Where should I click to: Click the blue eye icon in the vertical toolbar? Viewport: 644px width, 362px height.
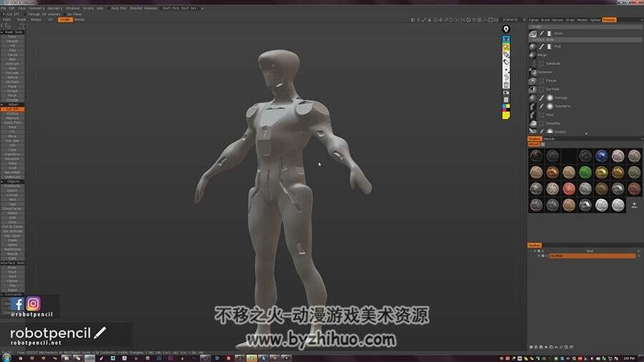coord(506,39)
